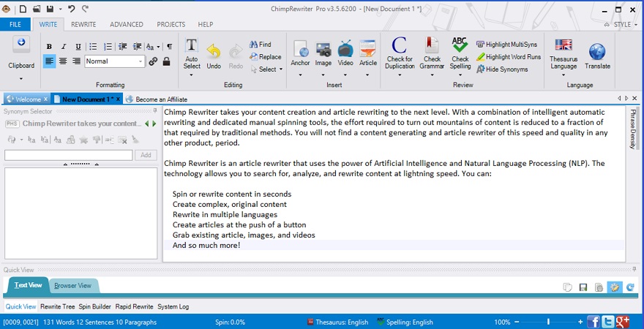Expand the Clipboard dropdown arrow
The image size is (644, 329).
(21, 79)
